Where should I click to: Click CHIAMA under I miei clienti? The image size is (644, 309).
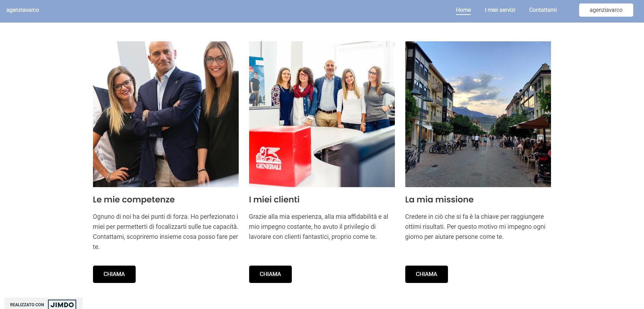click(x=270, y=274)
